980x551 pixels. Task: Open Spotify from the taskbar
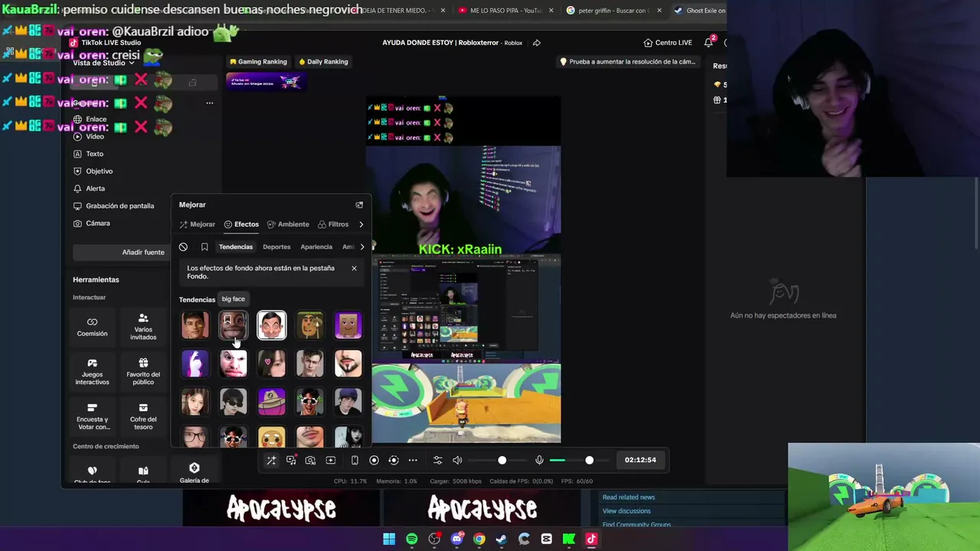412,539
